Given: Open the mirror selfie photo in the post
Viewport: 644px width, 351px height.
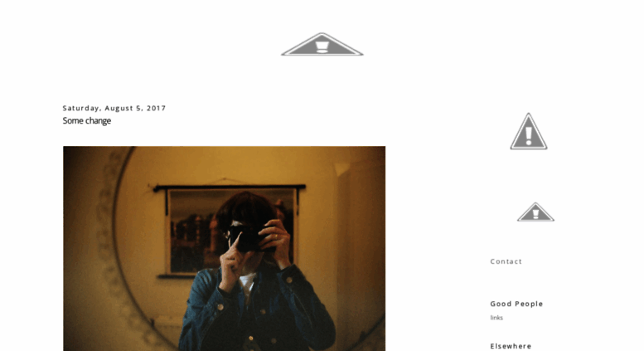Looking at the screenshot, I should click(225, 248).
